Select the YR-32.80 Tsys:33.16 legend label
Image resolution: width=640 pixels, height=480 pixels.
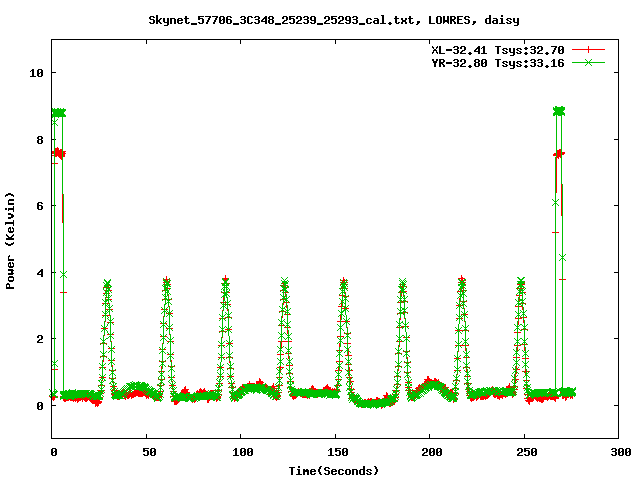(x=500, y=62)
